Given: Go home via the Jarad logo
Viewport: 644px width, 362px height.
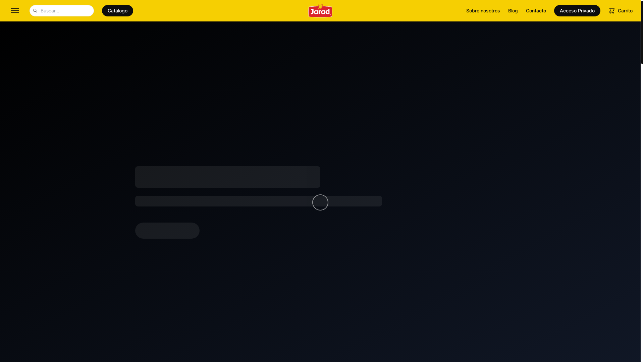Looking at the screenshot, I should pos(320,11).
